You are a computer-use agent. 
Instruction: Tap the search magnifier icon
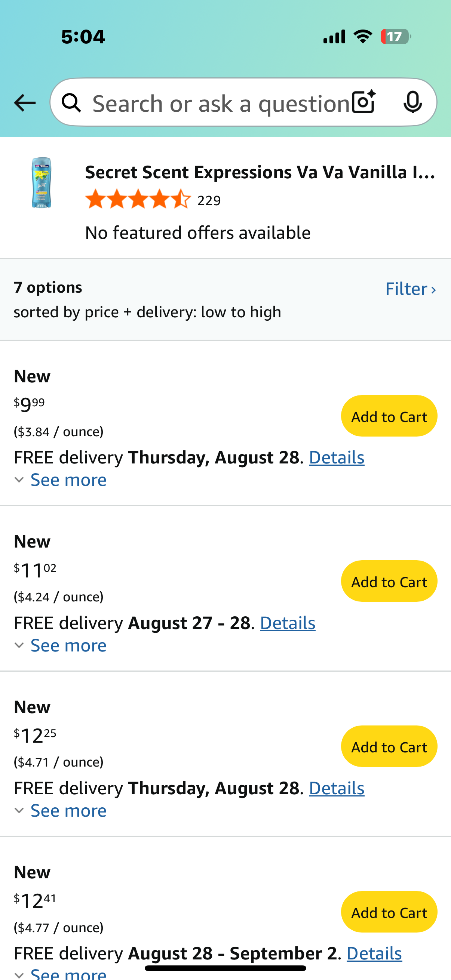pyautogui.click(x=71, y=103)
